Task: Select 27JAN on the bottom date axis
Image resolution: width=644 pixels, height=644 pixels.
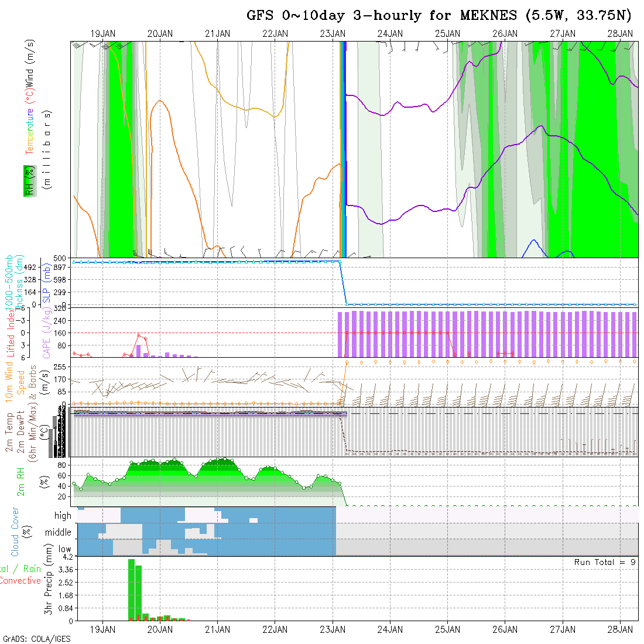Action: [562, 629]
